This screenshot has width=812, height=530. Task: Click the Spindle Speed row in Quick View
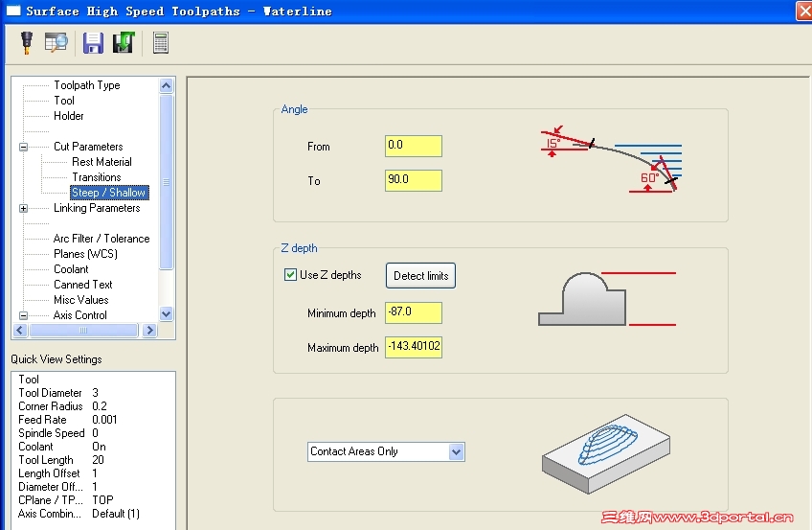click(58, 433)
